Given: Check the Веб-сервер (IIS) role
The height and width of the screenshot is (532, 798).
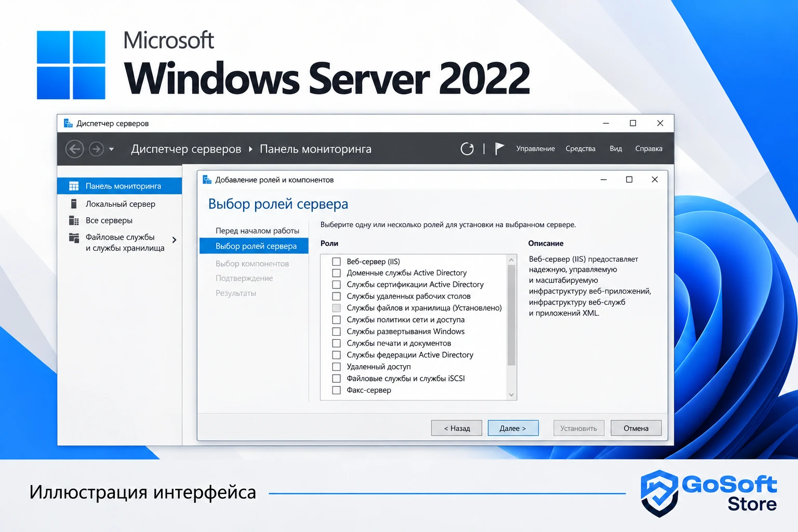Looking at the screenshot, I should click(x=336, y=261).
